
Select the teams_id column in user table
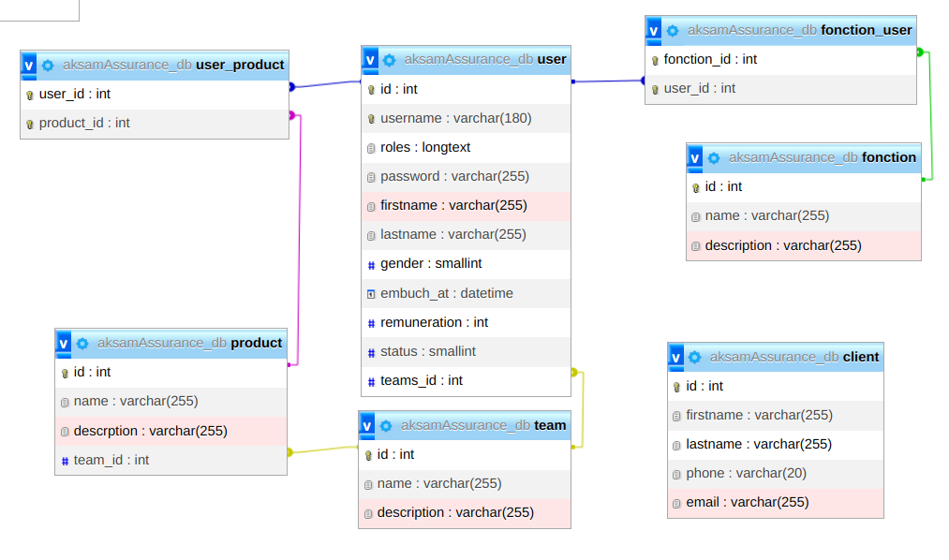coord(422,380)
